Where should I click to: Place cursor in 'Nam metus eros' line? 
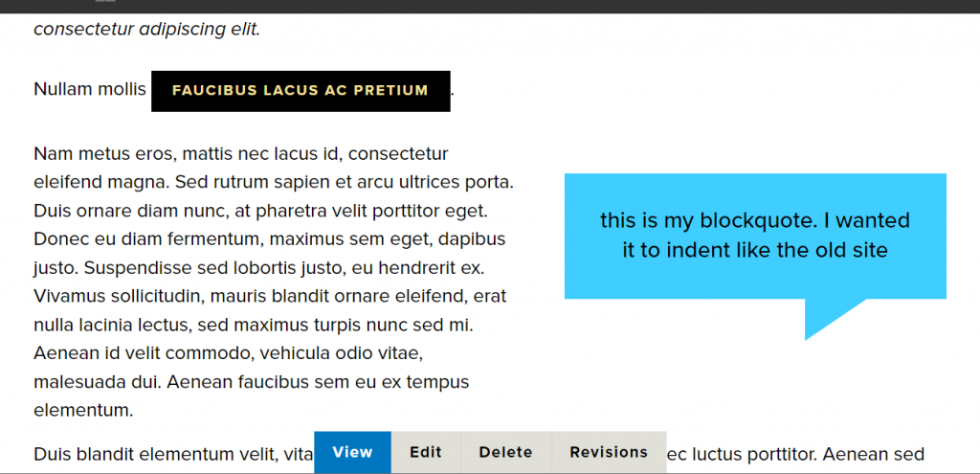(241, 154)
